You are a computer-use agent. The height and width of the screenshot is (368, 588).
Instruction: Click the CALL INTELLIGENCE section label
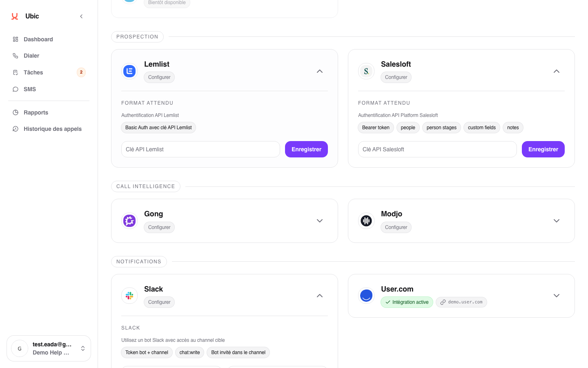(145, 186)
